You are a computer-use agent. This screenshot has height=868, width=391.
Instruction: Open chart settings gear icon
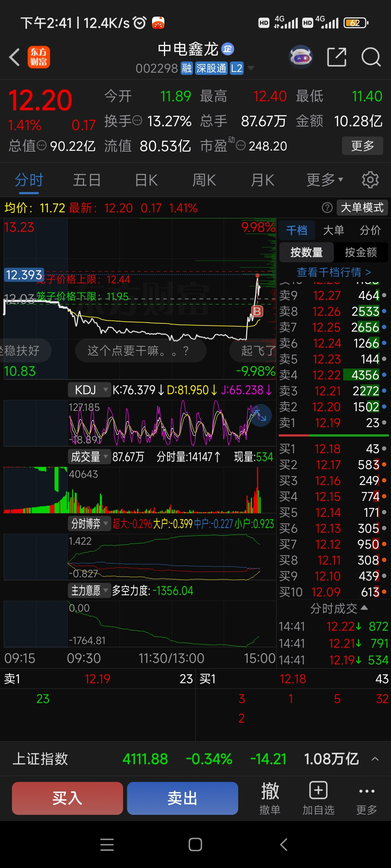[x=370, y=180]
